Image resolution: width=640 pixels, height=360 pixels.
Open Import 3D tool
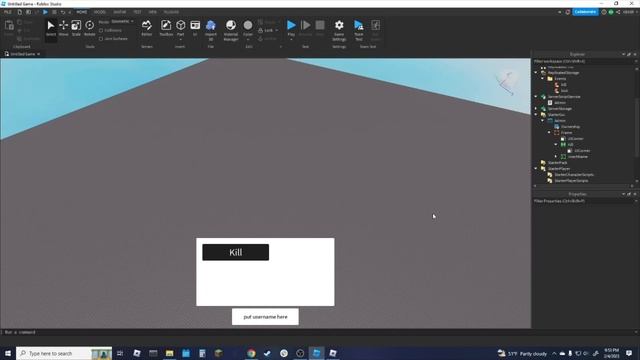(x=211, y=30)
